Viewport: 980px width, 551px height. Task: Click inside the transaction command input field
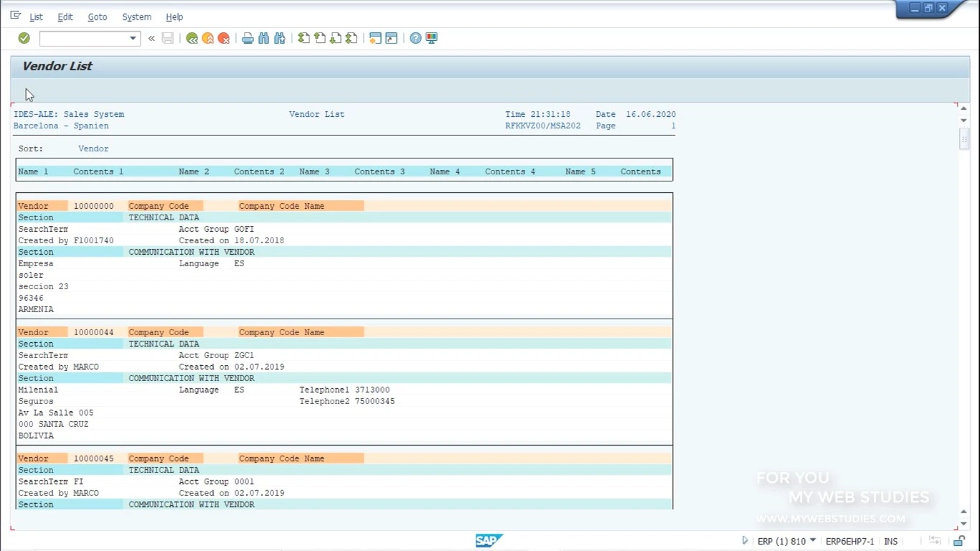pos(85,38)
